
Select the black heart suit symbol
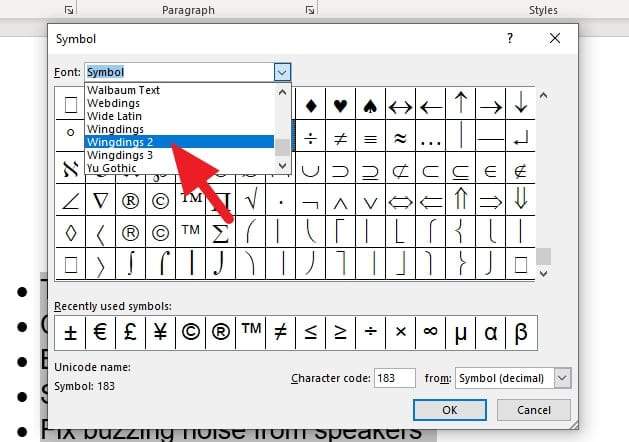(x=341, y=104)
